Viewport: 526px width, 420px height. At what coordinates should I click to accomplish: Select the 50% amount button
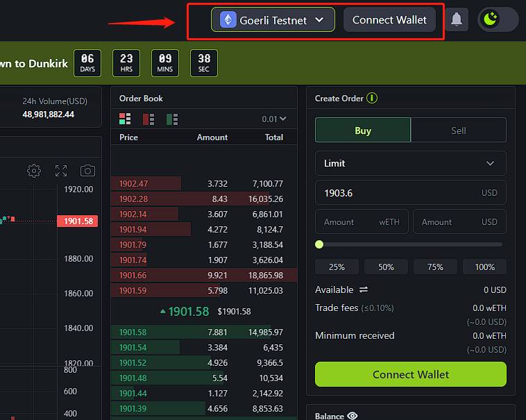tap(386, 267)
